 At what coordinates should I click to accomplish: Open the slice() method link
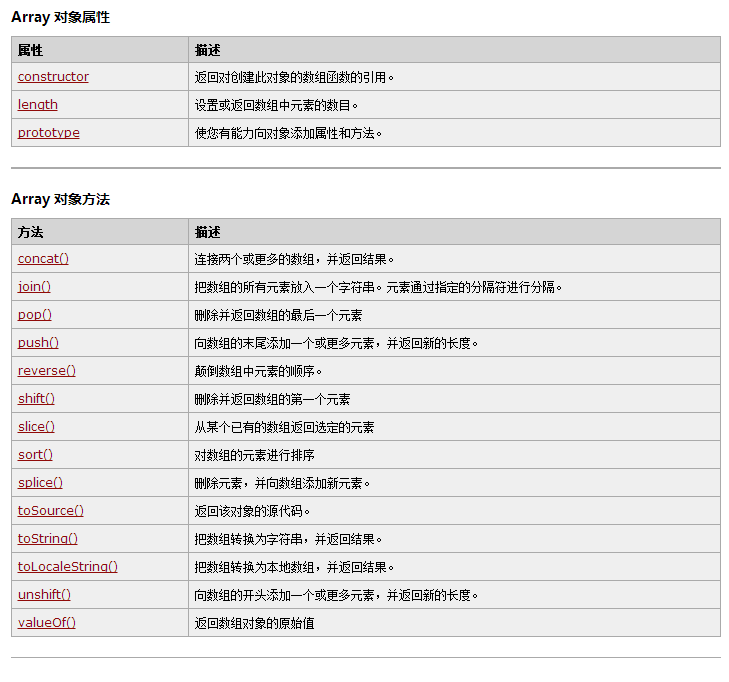tap(36, 427)
